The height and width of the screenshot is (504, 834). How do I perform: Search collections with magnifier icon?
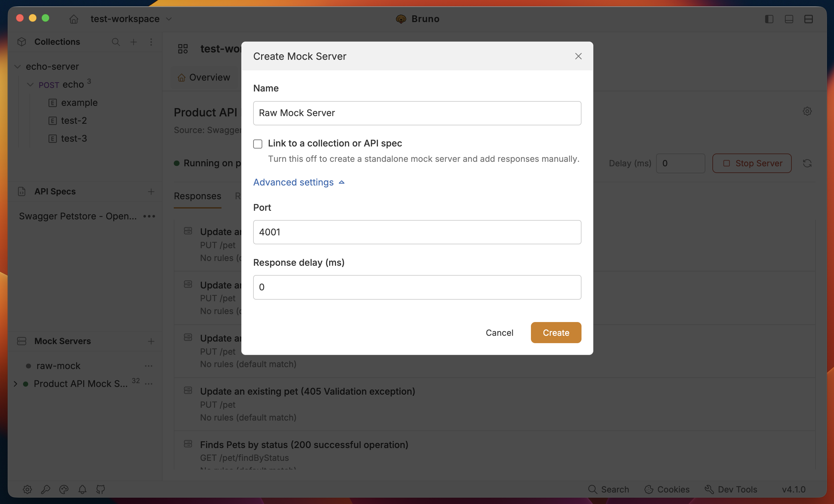click(x=116, y=42)
